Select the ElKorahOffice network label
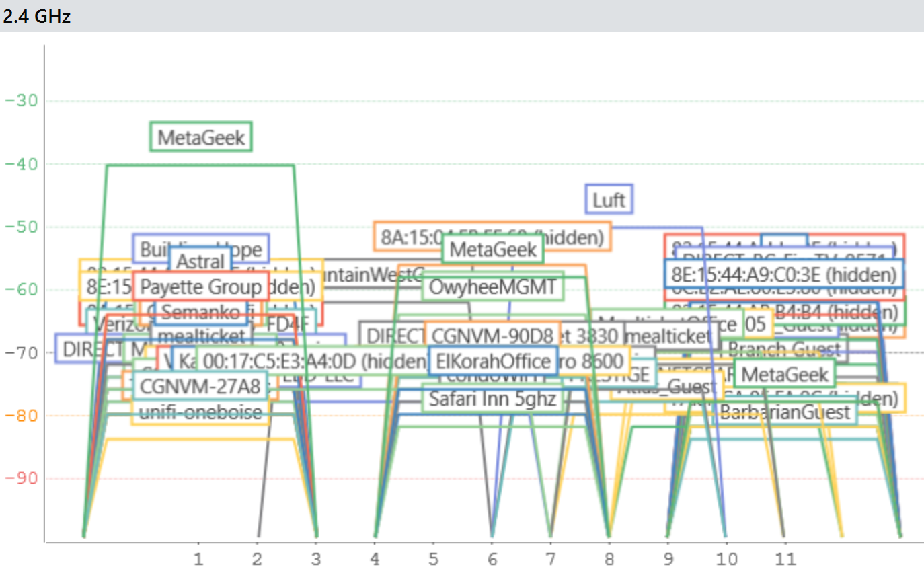The height and width of the screenshot is (573, 924). pyautogui.click(x=493, y=360)
